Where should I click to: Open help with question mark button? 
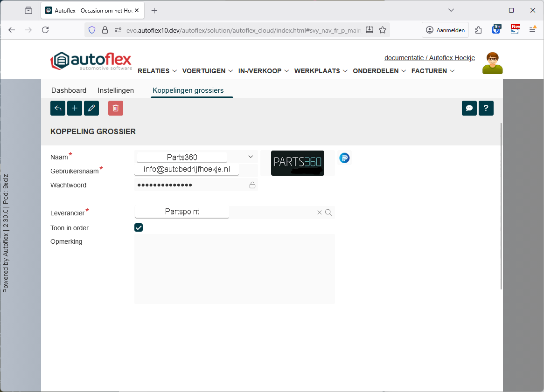click(x=486, y=108)
